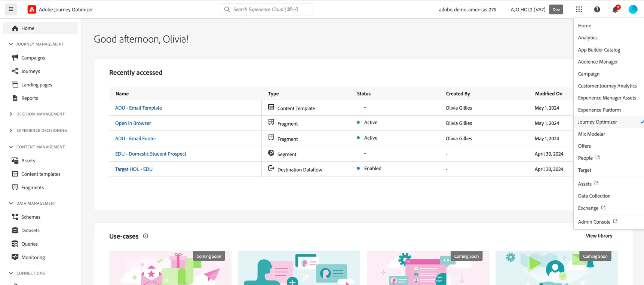This screenshot has width=644, height=285.
Task: Click the Adobe logo icon
Action: (x=32, y=9)
